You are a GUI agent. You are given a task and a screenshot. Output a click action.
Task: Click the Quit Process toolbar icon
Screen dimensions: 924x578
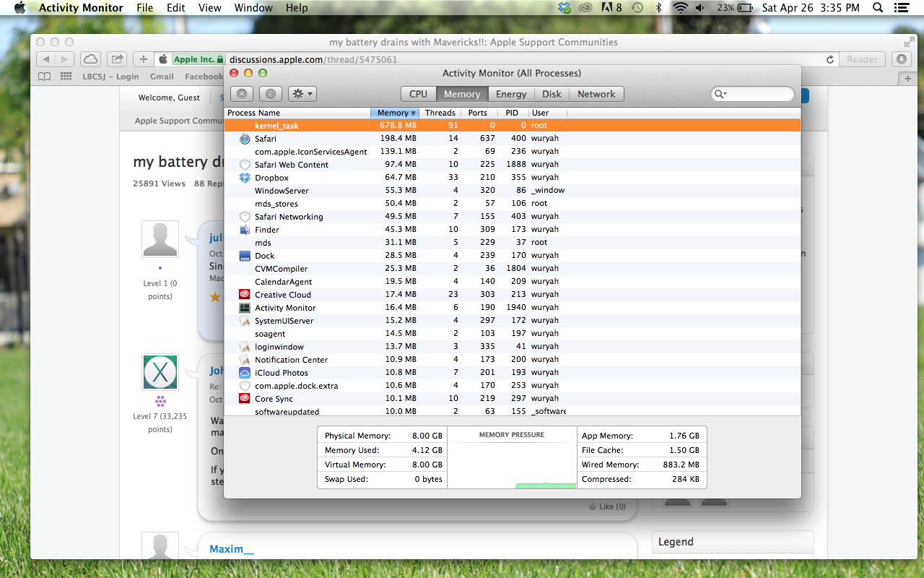tap(242, 94)
